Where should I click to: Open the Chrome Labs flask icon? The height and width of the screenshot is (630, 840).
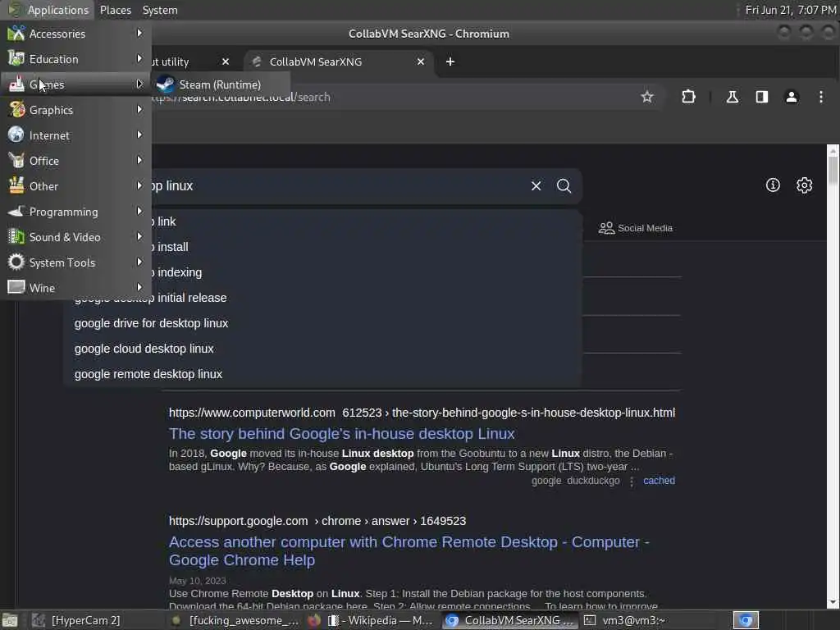coord(732,97)
